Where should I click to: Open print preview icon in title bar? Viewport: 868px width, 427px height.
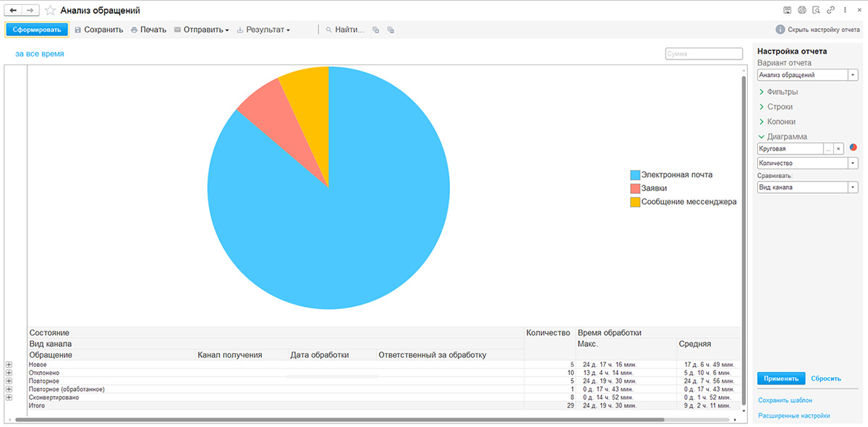coord(816,10)
